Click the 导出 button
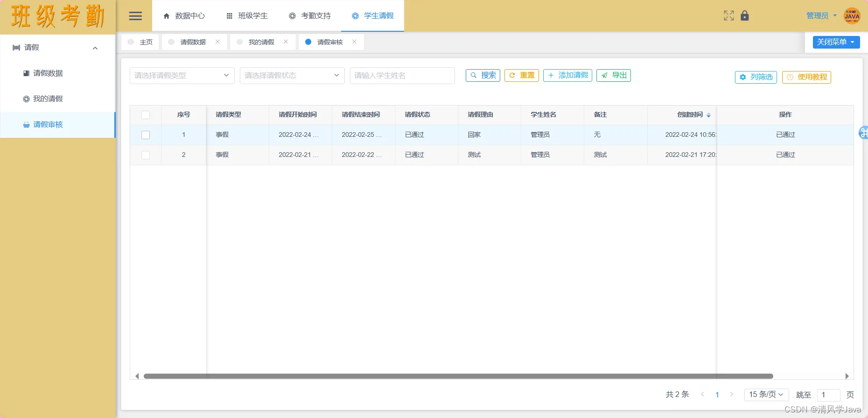 614,75
